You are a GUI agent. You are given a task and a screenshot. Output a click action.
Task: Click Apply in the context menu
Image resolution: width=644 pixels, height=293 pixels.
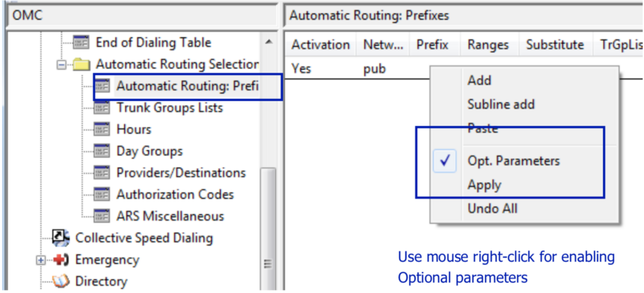(x=484, y=185)
